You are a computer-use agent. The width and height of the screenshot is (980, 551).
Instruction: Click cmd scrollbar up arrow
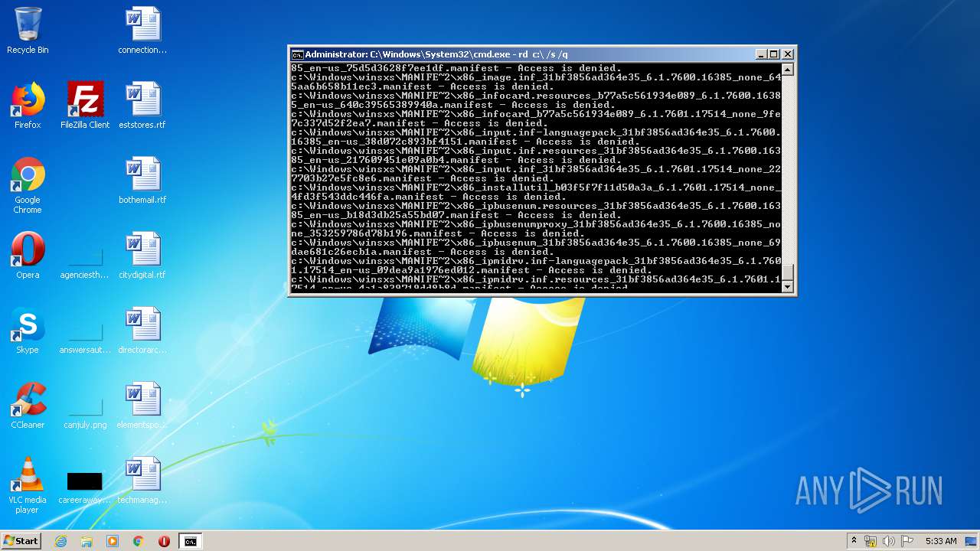[x=788, y=70]
